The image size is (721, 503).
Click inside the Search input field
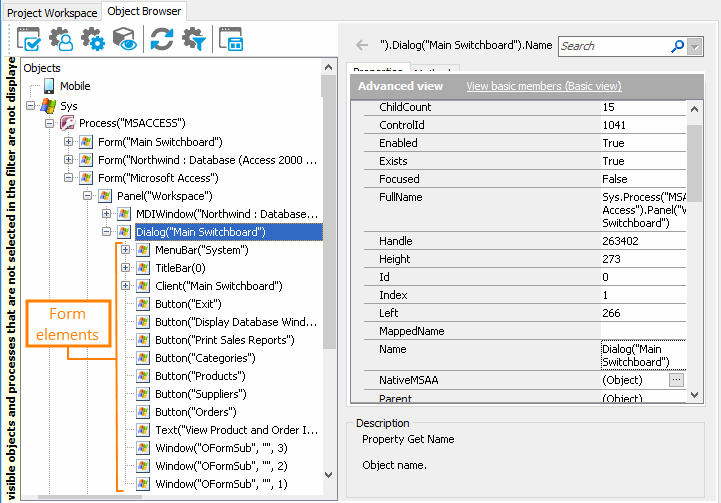pyautogui.click(x=612, y=46)
